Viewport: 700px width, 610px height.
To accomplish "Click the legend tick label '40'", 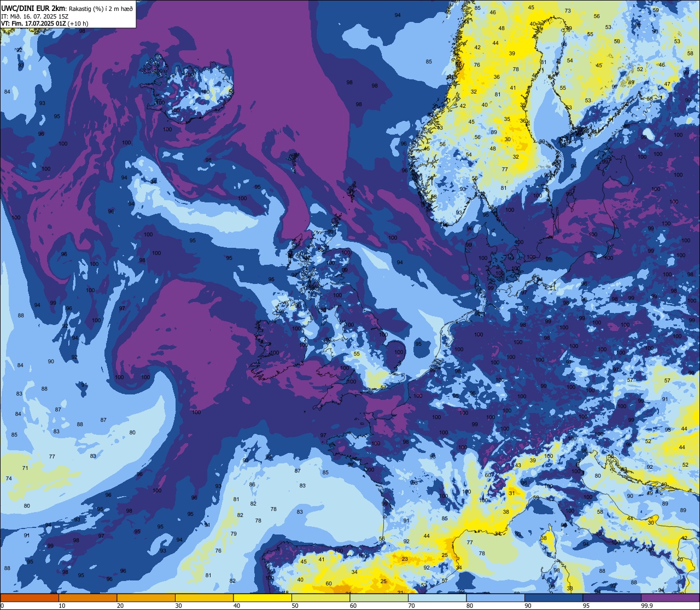I will 236,606.
